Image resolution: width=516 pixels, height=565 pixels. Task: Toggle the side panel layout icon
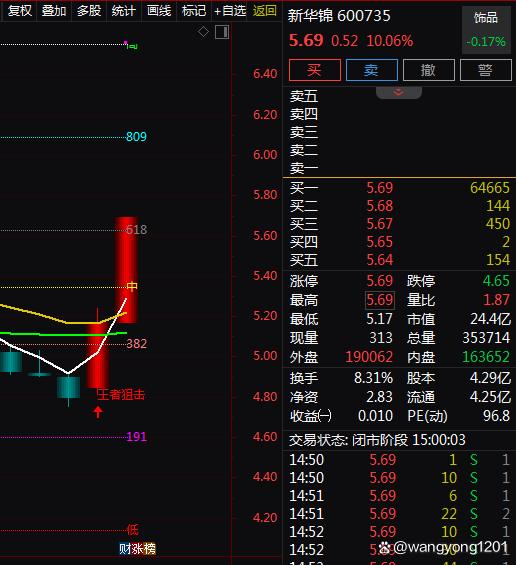pyautogui.click(x=222, y=32)
